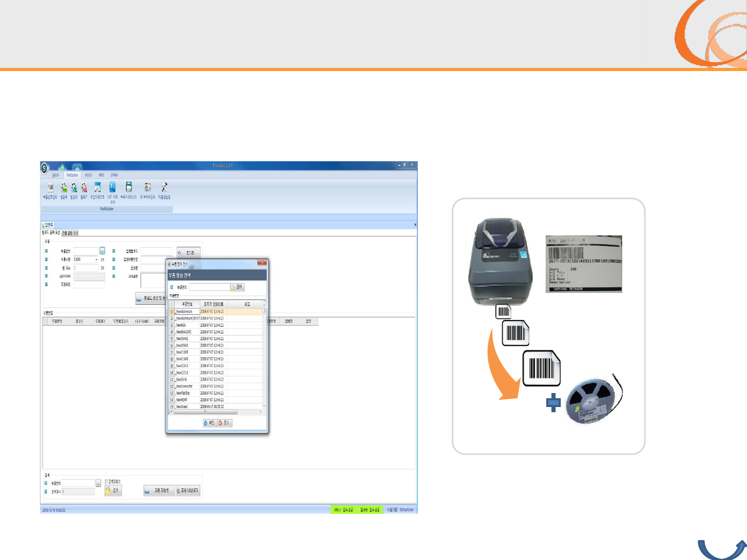This screenshot has width=747, height=560.
Task: Click 검색 in the part search dialog
Action: [238, 287]
